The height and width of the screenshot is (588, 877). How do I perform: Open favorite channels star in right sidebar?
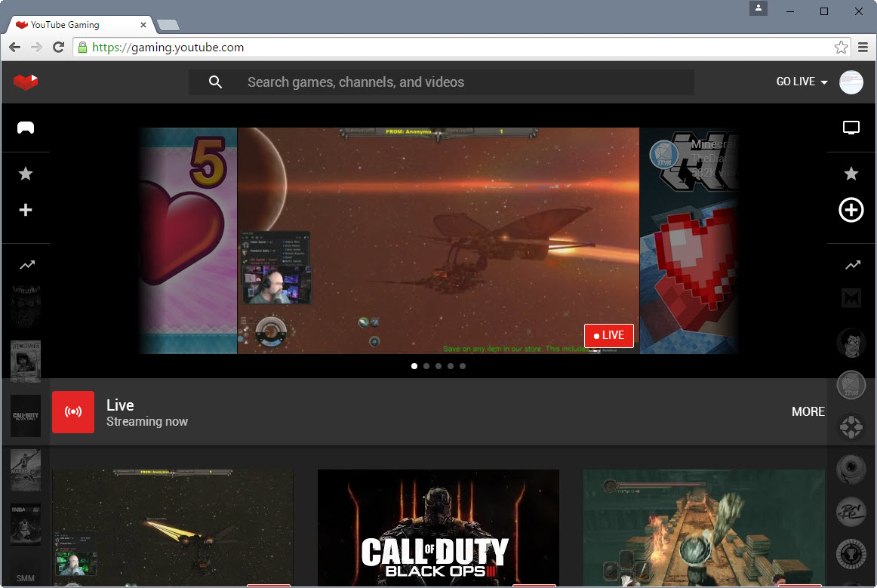tap(851, 174)
